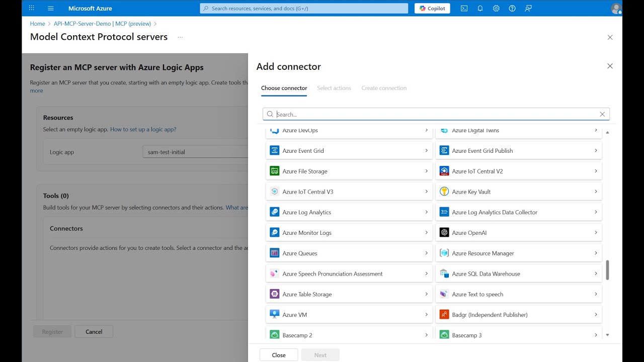Open the feedback icon in top bar
644x362 pixels.
click(528, 8)
